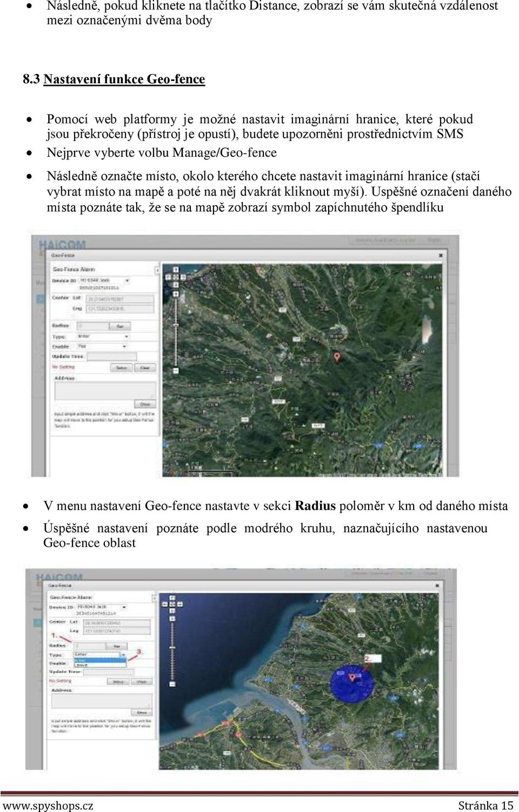Screen dimensions: 519x812
Task: Zoom out map in upper screenshot
Action: pyautogui.click(x=176, y=371)
